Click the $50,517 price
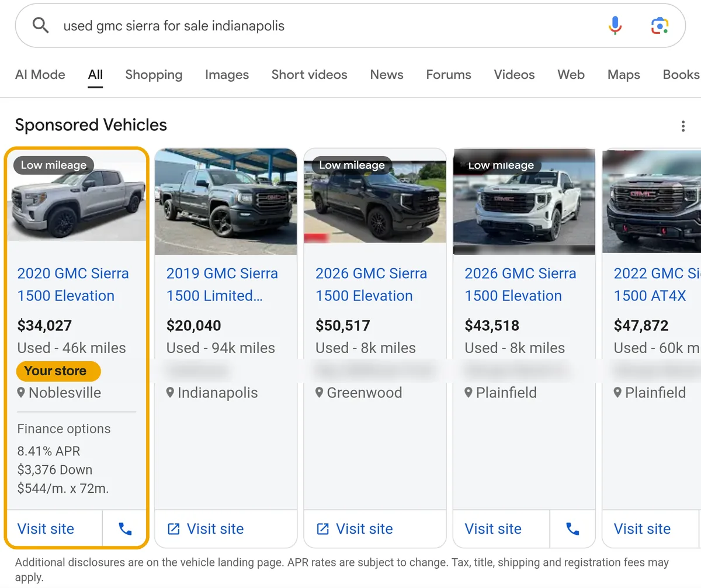This screenshot has height=588, width=701. pyautogui.click(x=343, y=326)
